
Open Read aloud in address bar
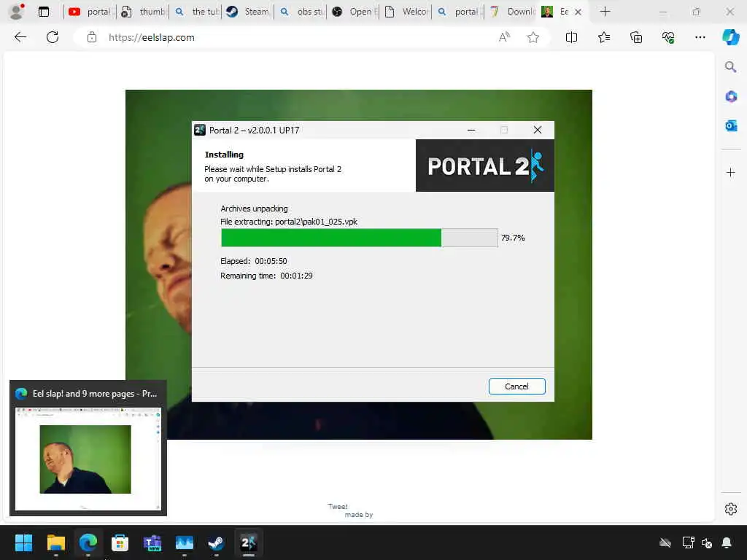tap(504, 37)
